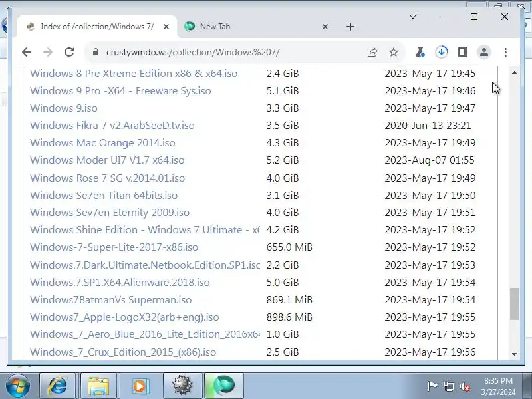Image resolution: width=532 pixels, height=399 pixels.
Task: Open browser downloads indicator
Action: click(x=442, y=52)
